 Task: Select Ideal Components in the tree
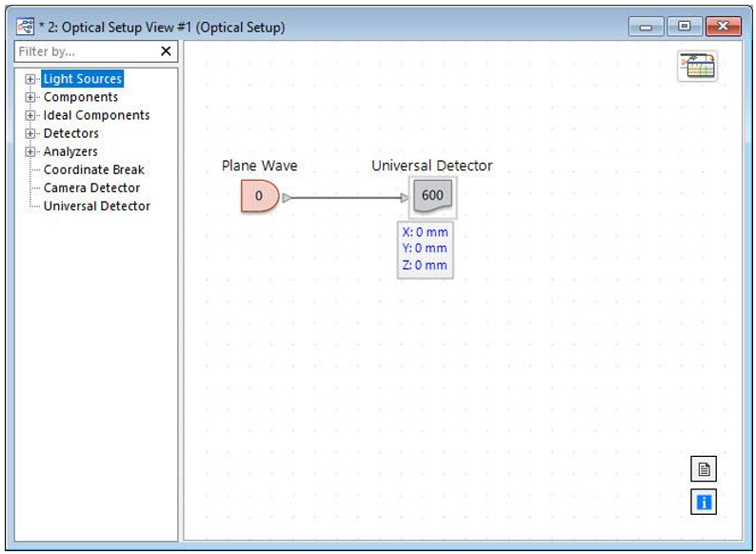pyautogui.click(x=96, y=115)
